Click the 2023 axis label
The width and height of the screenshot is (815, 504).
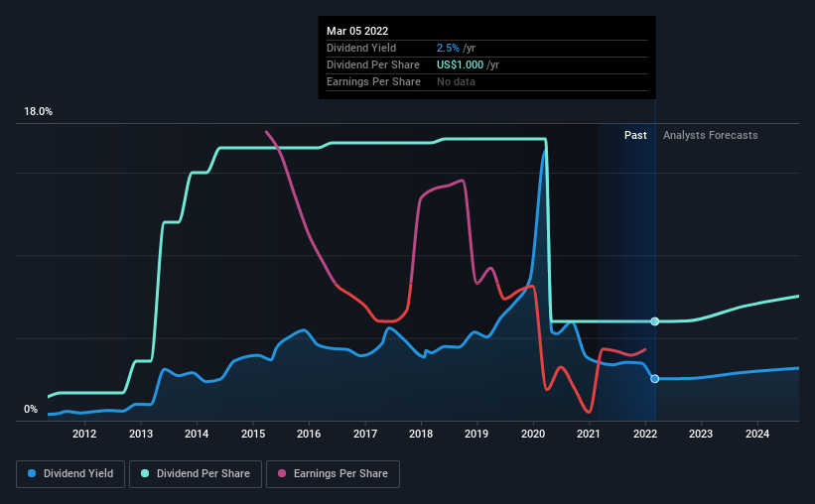tap(701, 434)
